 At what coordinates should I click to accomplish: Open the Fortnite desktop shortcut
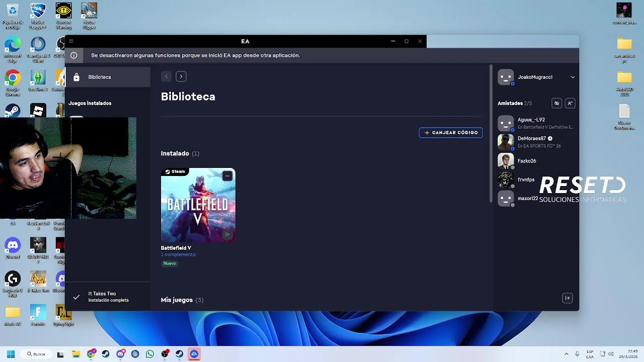[x=38, y=316]
